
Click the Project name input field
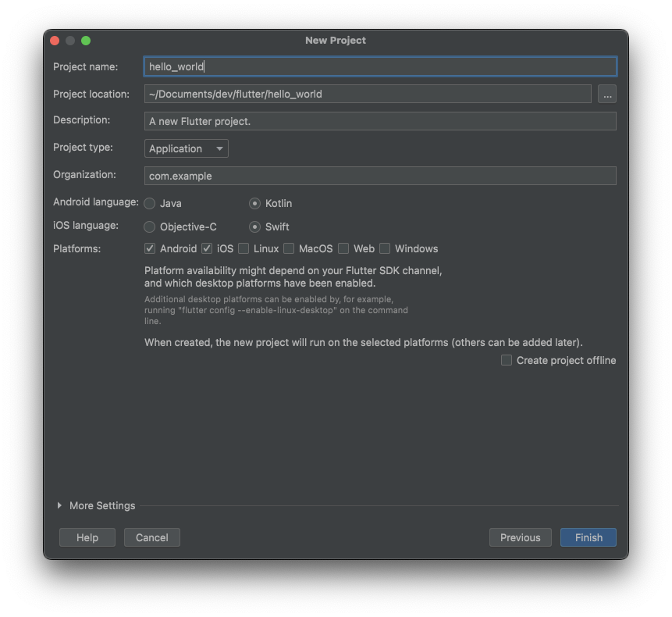pos(380,66)
